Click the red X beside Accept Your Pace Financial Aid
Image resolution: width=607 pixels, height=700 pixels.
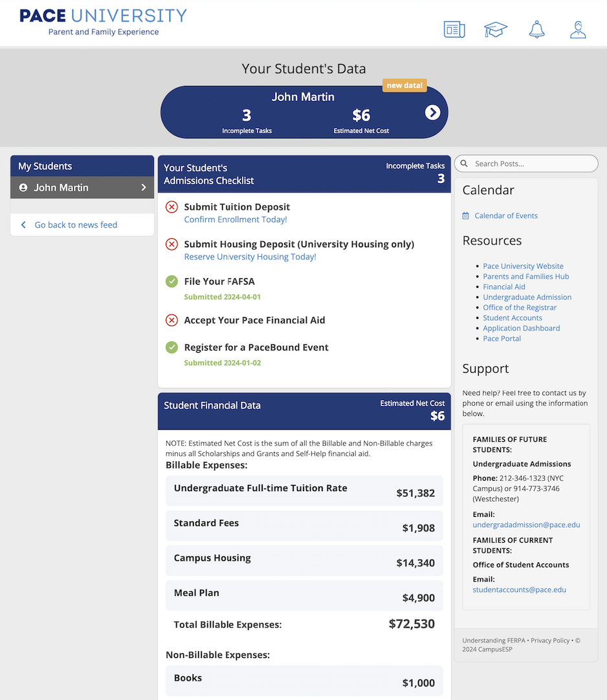click(171, 320)
